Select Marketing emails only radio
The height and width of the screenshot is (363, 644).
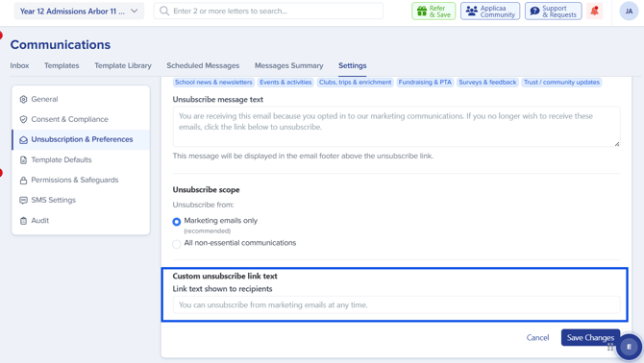coord(177,222)
